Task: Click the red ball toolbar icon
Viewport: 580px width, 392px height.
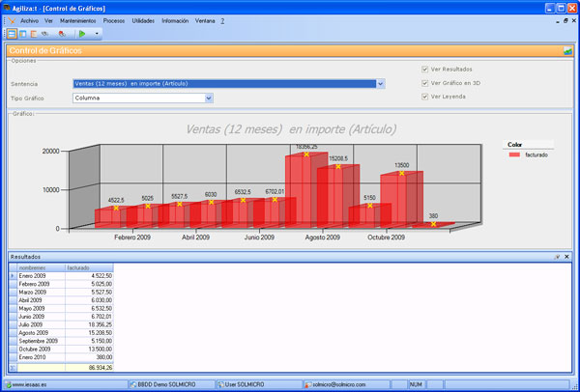Action: [62, 34]
